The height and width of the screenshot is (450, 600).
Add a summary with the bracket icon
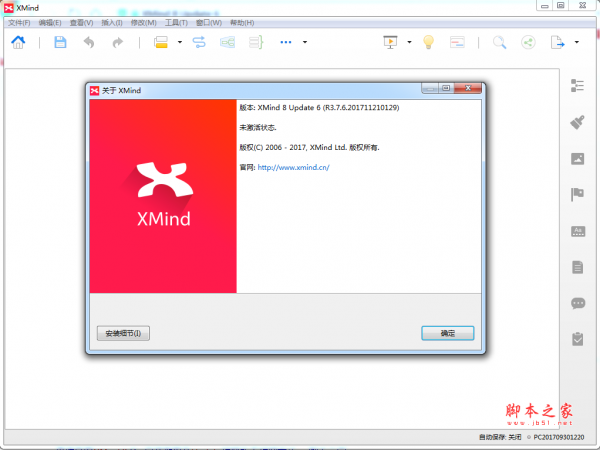[256, 42]
